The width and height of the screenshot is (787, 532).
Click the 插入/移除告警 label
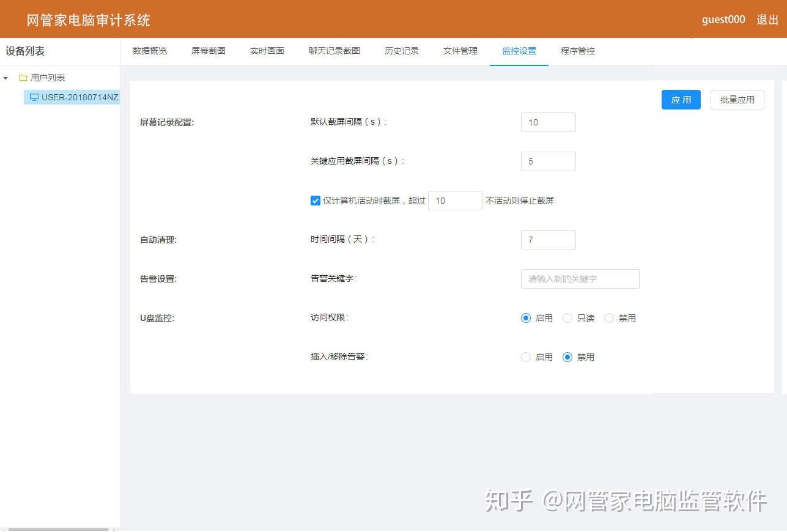tap(339, 357)
